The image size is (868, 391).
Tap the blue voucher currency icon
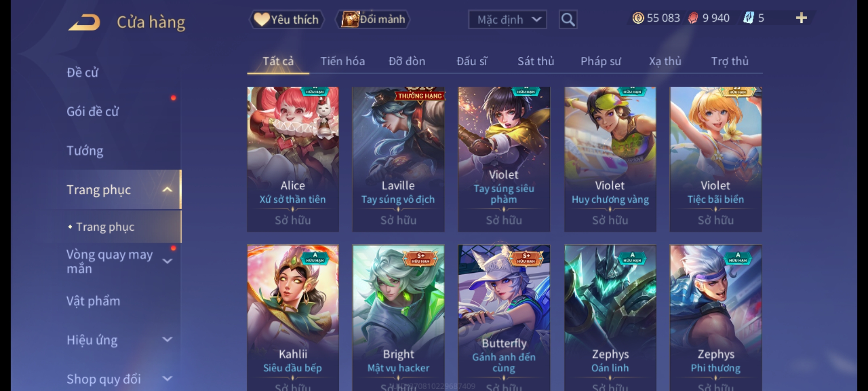(x=748, y=18)
